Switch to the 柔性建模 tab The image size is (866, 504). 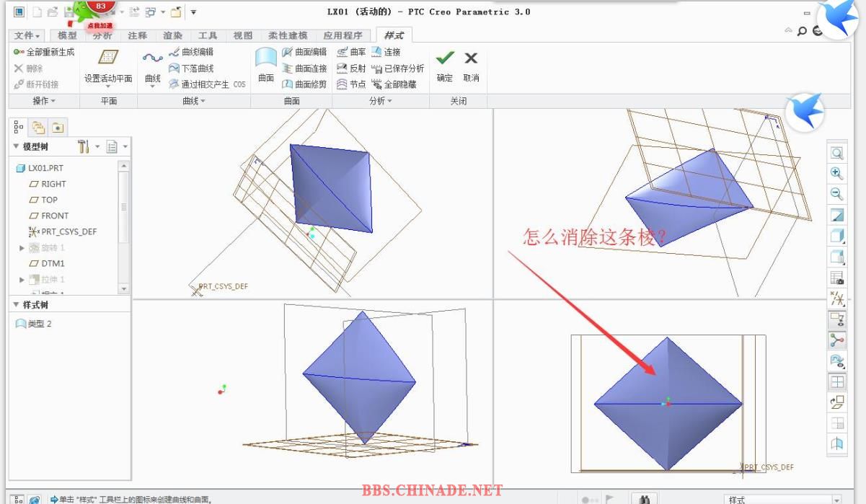288,35
